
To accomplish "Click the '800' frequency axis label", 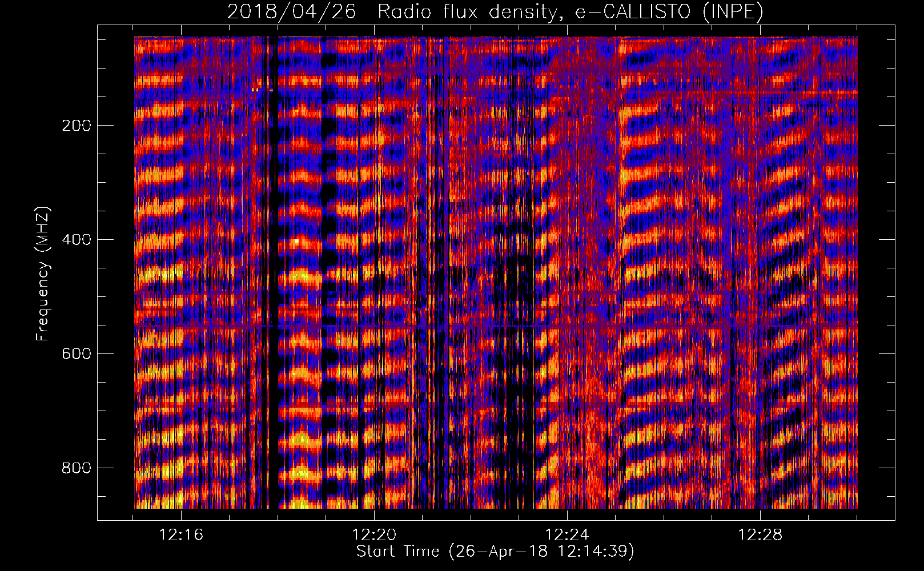I will pos(77,468).
